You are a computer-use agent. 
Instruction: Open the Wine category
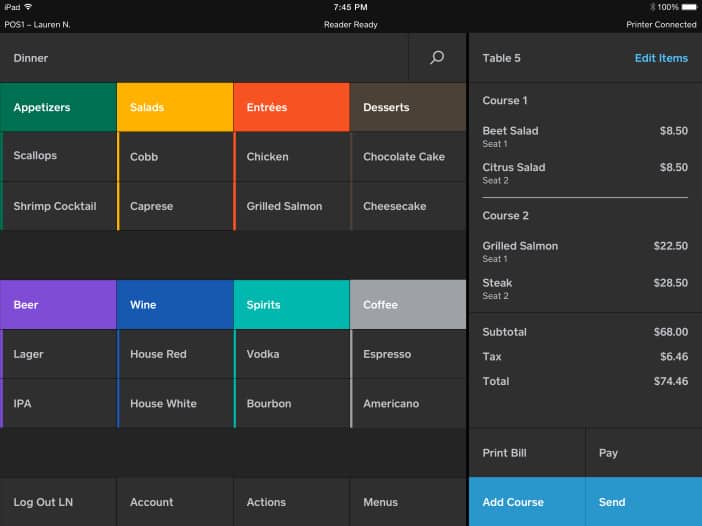(x=175, y=305)
